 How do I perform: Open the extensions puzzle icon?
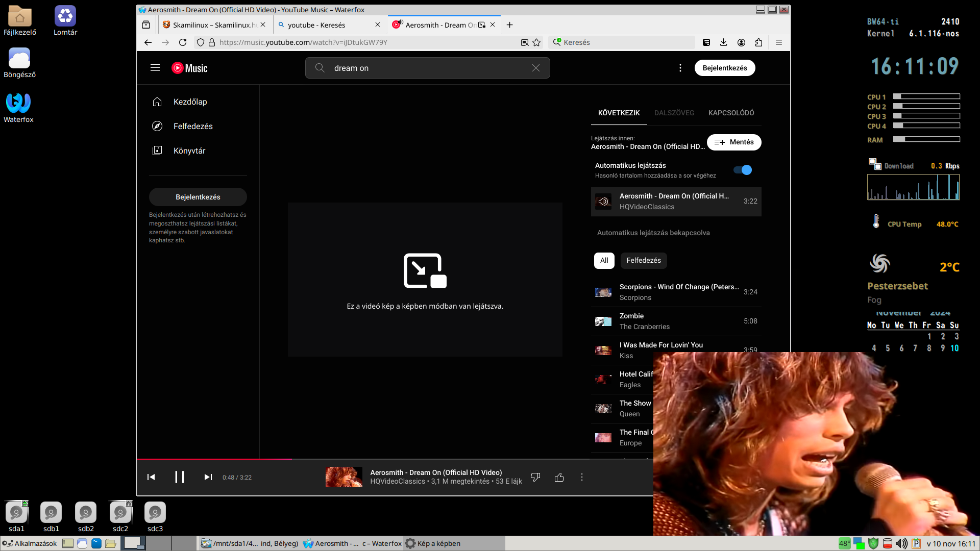[x=758, y=42]
